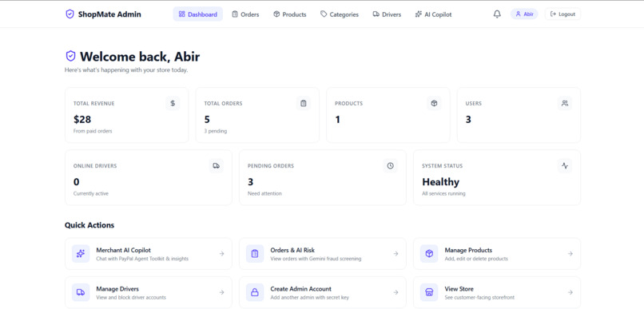Click the 'All services running' text
Screen dimensions: 644x309
click(x=443, y=194)
